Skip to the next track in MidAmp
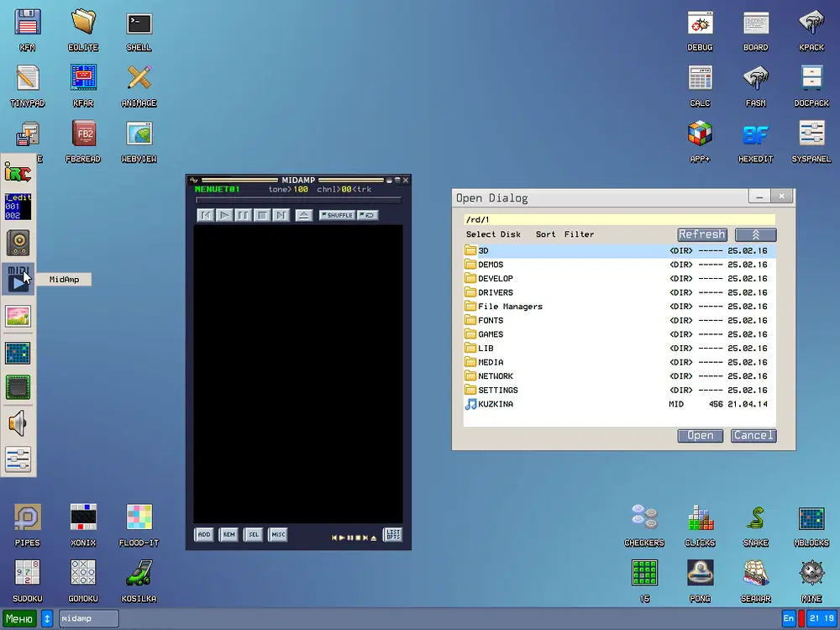The height and width of the screenshot is (630, 840). [x=281, y=215]
